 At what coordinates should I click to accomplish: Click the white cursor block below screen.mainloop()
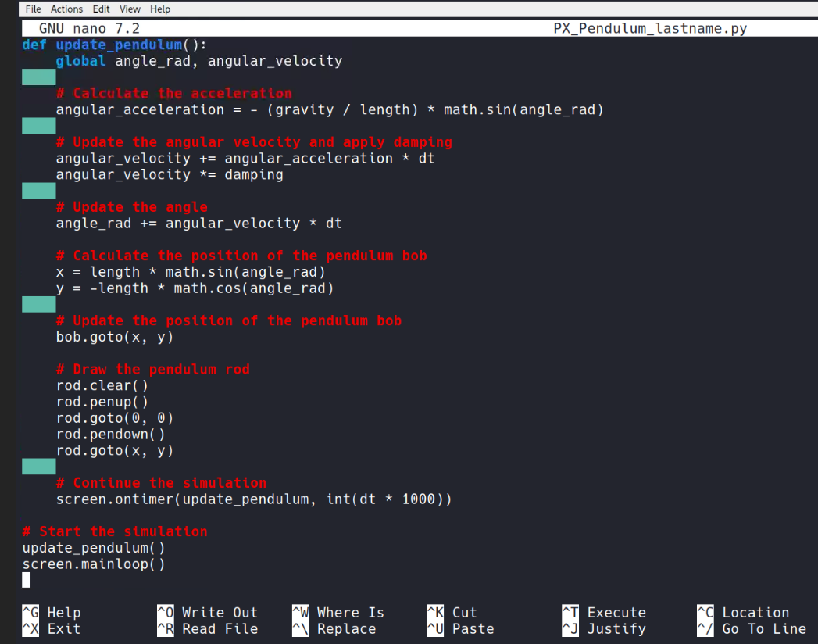pos(27,580)
